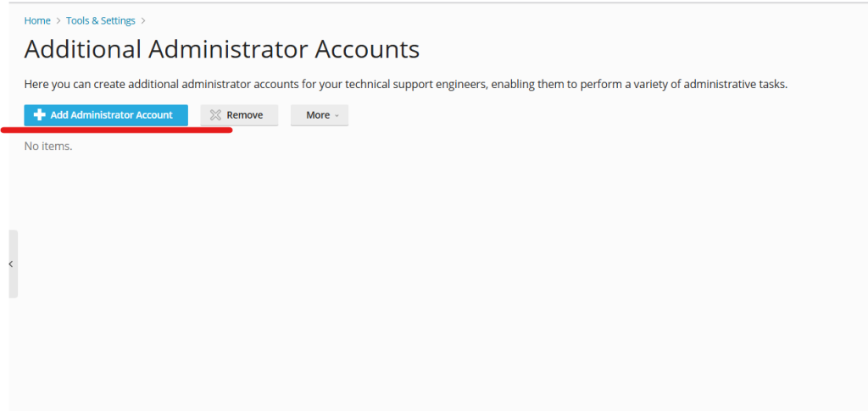
Task: Collapse the sidebar using the left chevron handle
Action: [x=13, y=264]
